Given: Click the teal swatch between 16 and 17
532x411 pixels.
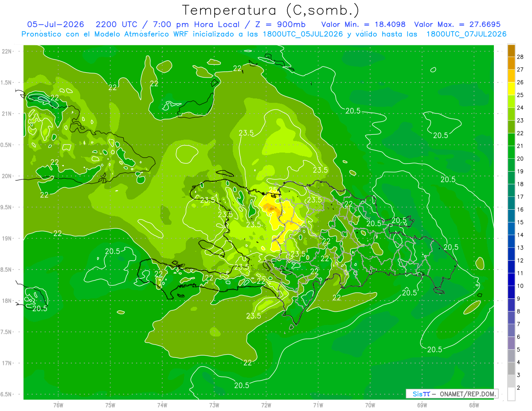Looking at the screenshot, I should tap(511, 203).
